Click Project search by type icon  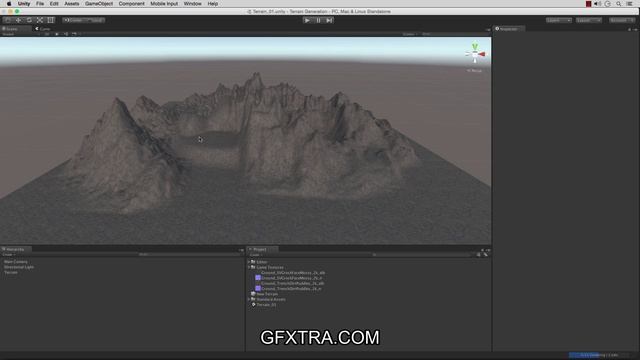point(479,255)
